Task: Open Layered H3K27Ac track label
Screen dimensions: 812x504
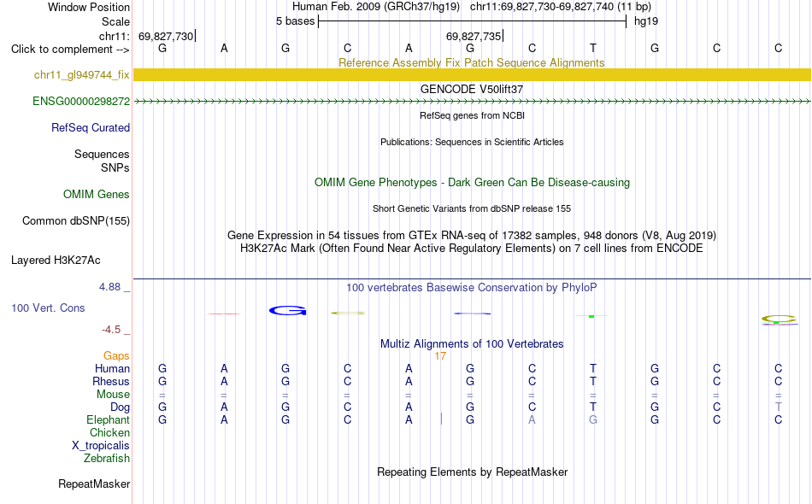Action: tap(56, 261)
